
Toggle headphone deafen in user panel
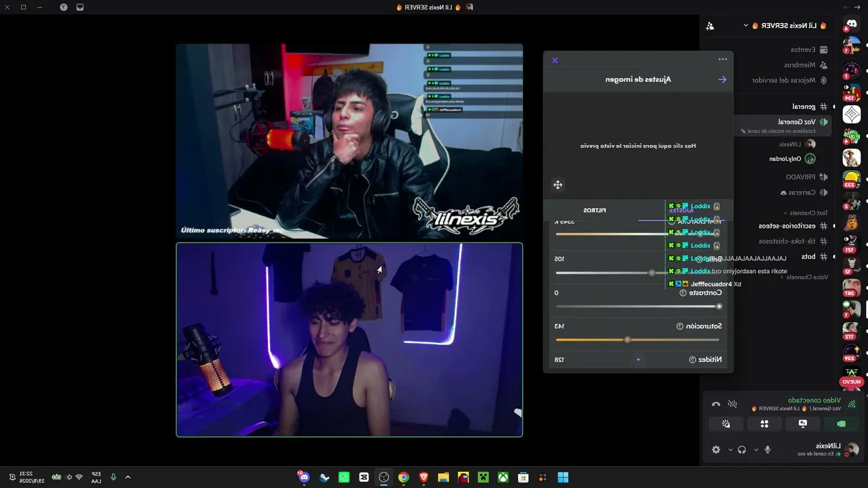click(x=742, y=449)
